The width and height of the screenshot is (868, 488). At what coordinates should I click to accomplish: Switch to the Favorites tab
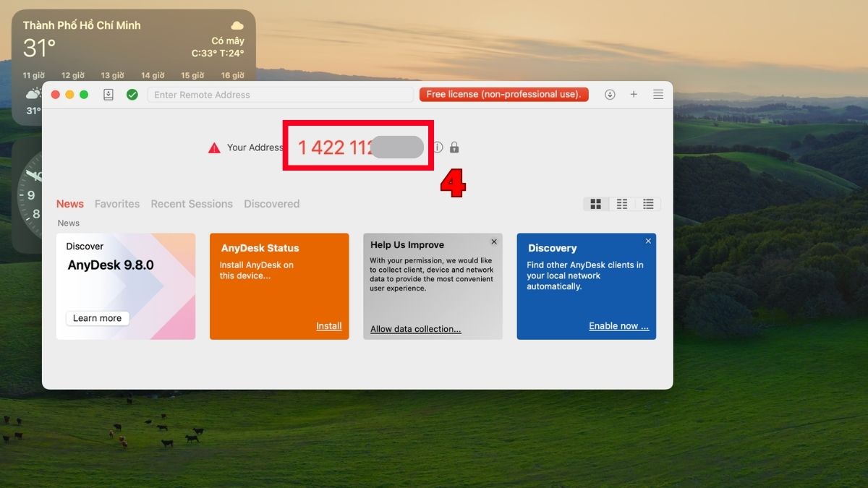(x=117, y=204)
